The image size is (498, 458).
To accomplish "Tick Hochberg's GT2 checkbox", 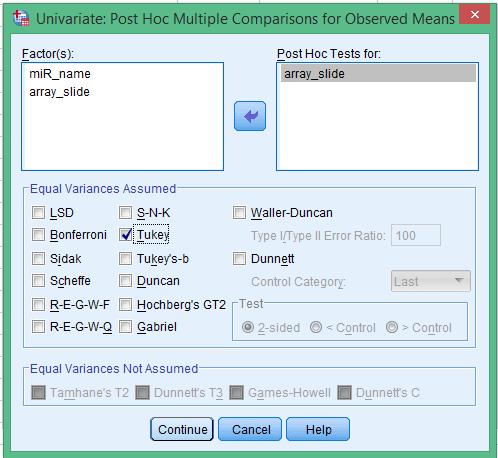I will pos(125,304).
